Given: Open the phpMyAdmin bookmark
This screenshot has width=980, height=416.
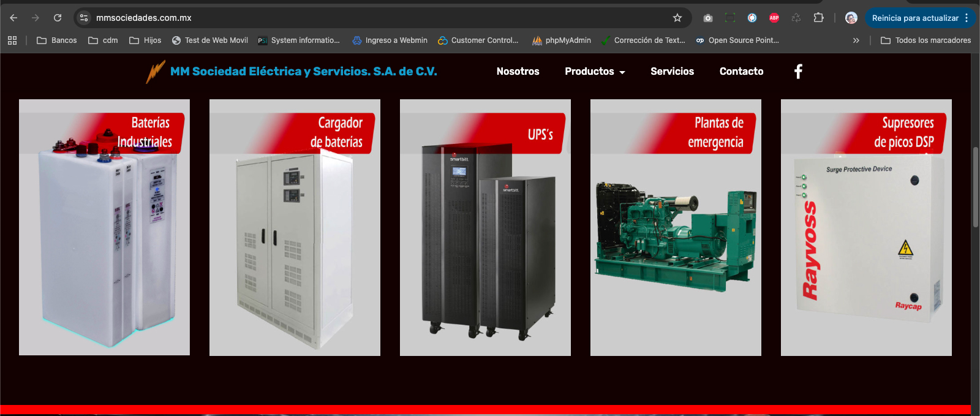Looking at the screenshot, I should point(562,40).
